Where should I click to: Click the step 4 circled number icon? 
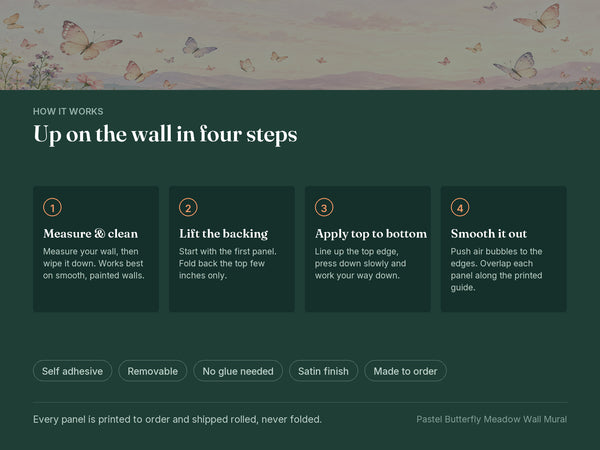point(460,207)
